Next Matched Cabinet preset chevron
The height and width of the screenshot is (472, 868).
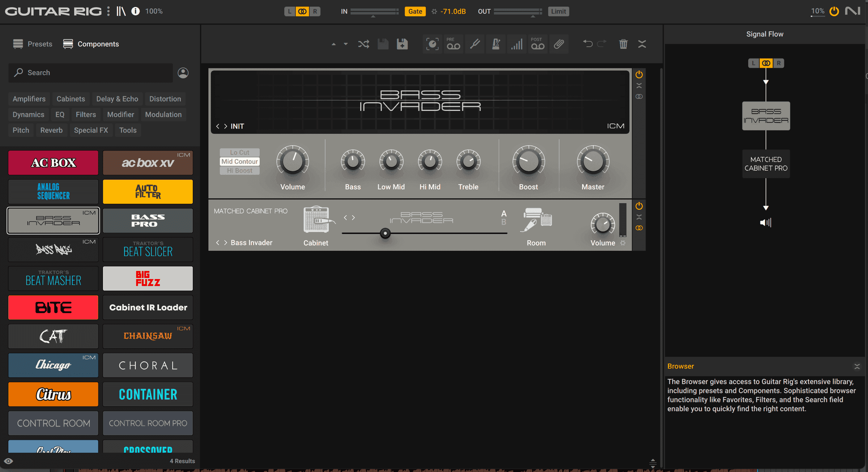[x=226, y=243]
